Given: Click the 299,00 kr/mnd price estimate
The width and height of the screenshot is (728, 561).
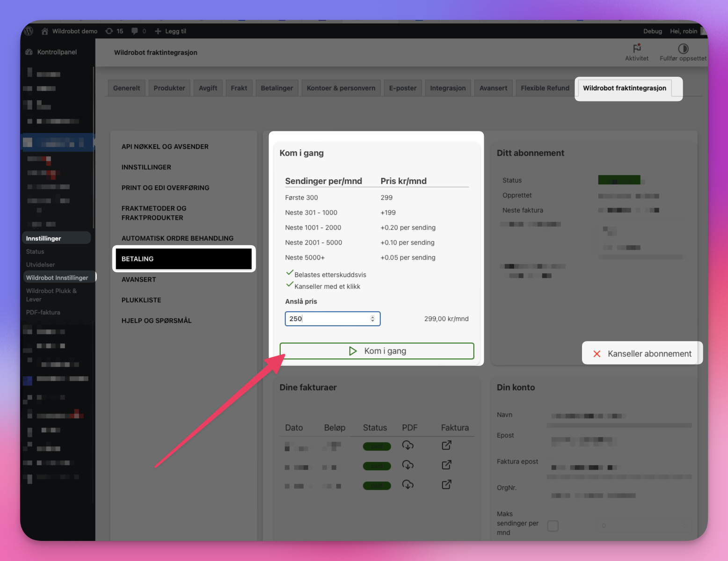Looking at the screenshot, I should tap(446, 319).
